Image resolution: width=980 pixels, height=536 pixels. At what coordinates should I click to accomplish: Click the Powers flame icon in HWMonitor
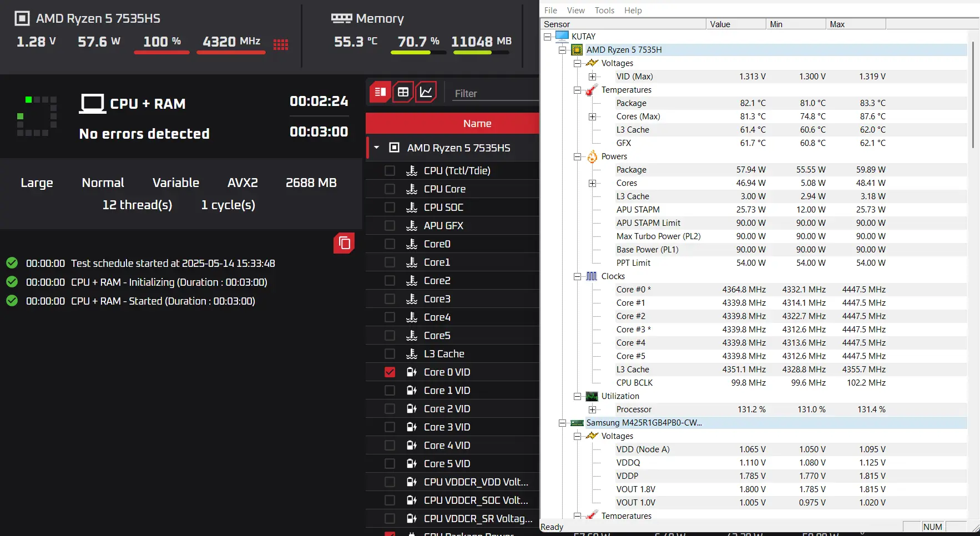click(x=592, y=156)
